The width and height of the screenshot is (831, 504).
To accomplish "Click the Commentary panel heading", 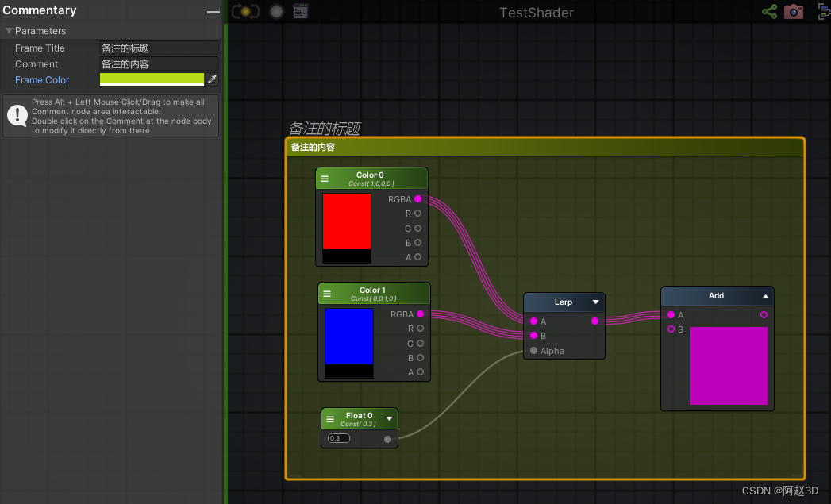I will 39,10.
